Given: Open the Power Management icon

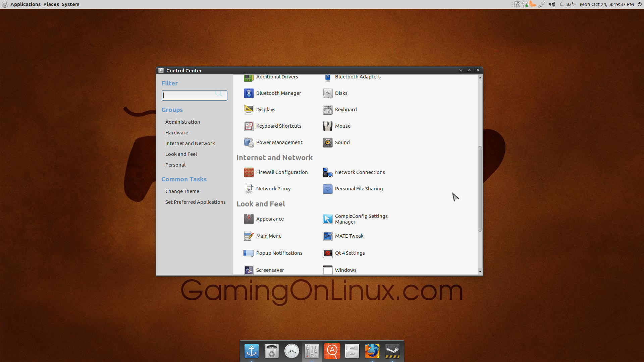Looking at the screenshot, I should [249, 142].
